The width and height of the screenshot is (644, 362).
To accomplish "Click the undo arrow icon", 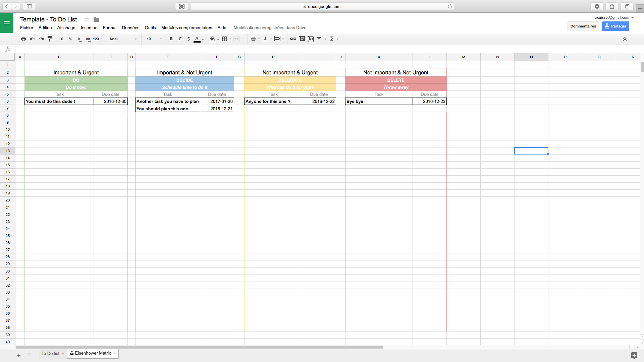I will [32, 39].
